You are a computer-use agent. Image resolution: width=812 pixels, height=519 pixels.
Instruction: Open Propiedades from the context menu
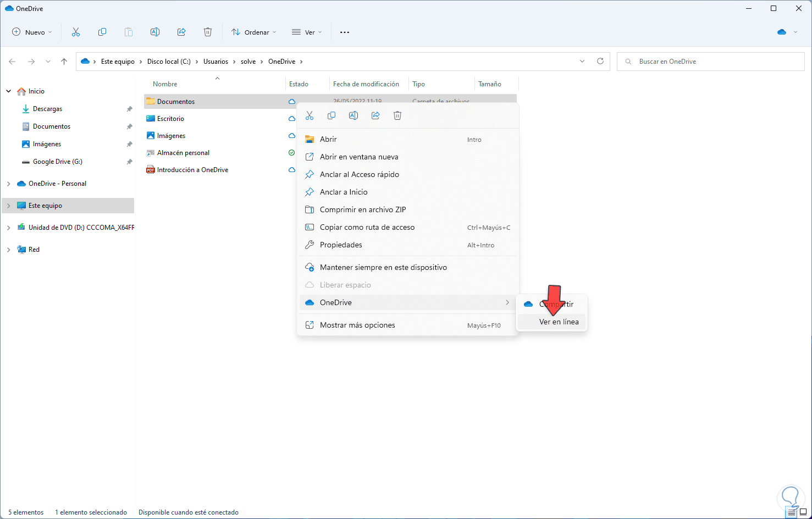[408, 245]
